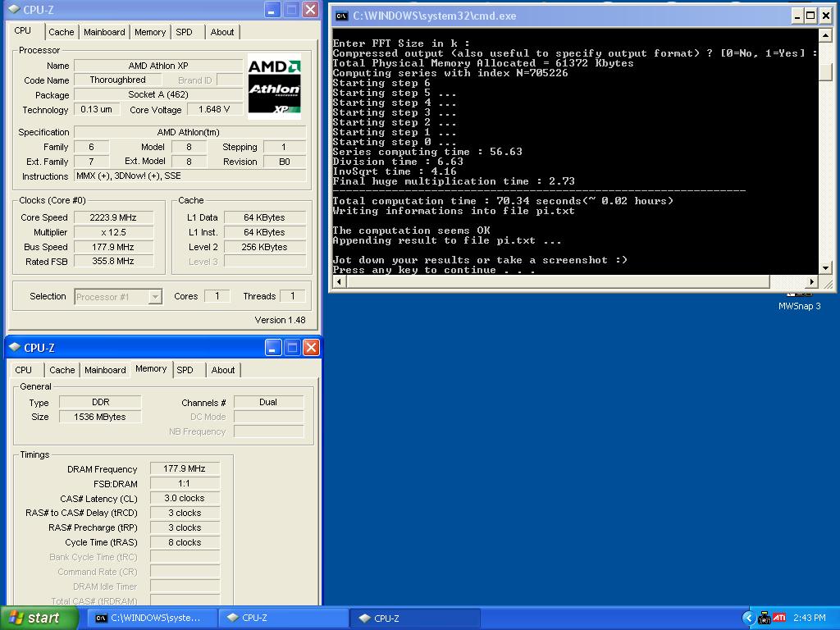
Task: Click FSB:DRAM ratio value 1:1
Action: click(185, 483)
